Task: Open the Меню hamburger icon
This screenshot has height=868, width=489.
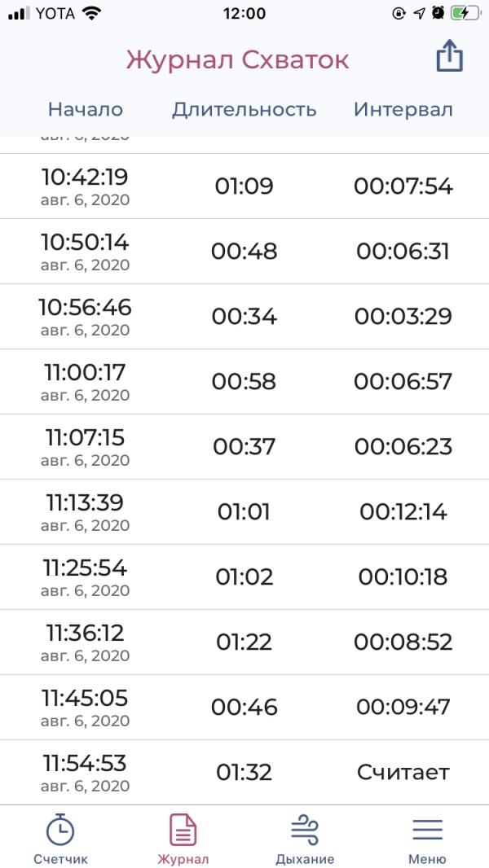Action: [428, 831]
